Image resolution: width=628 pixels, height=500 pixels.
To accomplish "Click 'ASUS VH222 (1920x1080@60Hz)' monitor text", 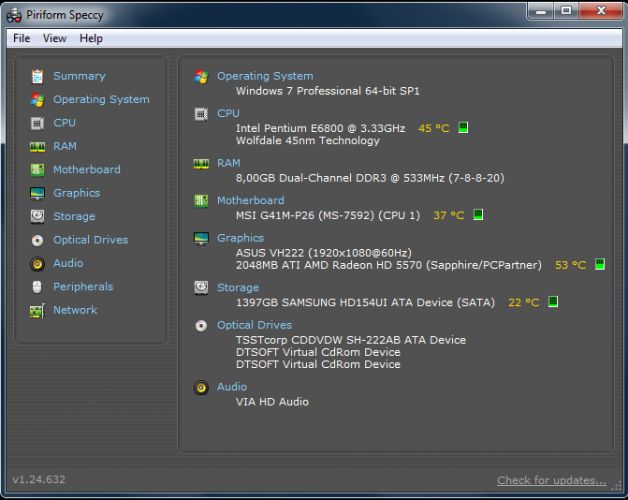I will tap(324, 253).
